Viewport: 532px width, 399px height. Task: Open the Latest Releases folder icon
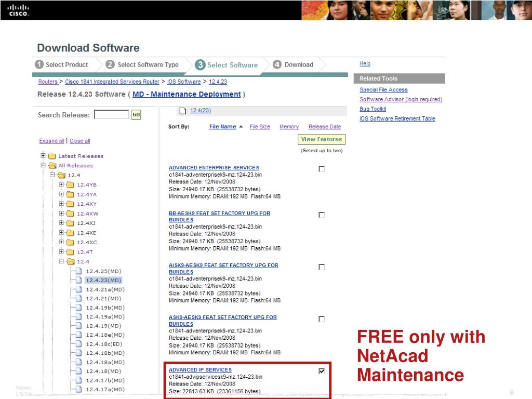(x=52, y=156)
